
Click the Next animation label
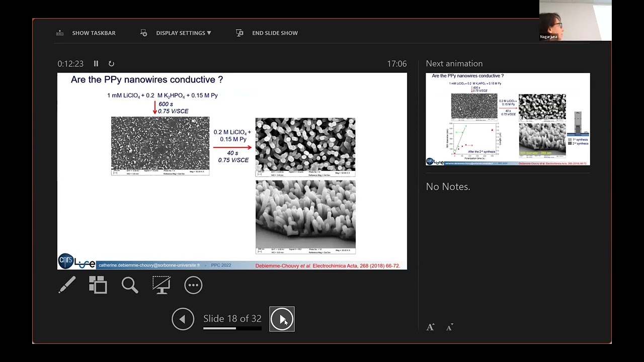click(x=454, y=63)
